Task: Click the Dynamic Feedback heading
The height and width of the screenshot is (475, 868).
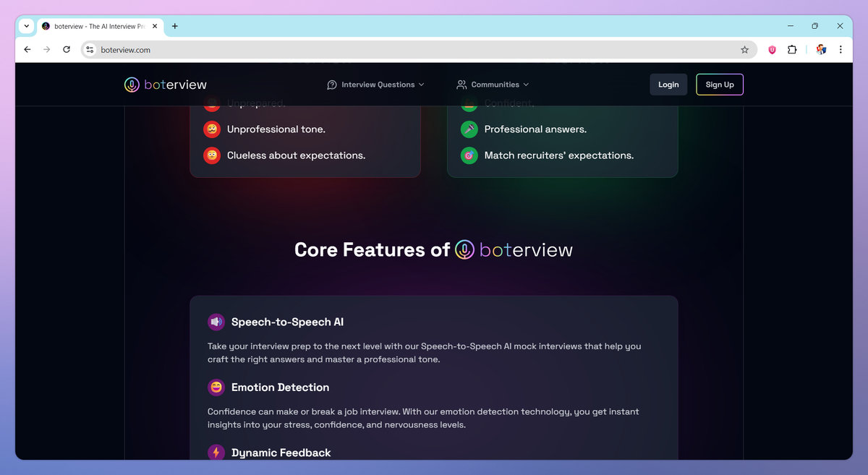Action: click(x=281, y=453)
